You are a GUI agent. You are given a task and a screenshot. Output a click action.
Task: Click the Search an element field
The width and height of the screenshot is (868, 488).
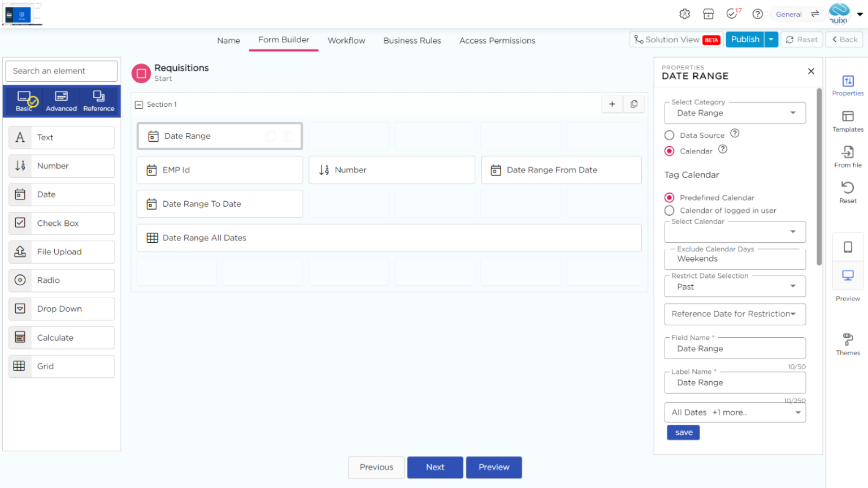(61, 71)
